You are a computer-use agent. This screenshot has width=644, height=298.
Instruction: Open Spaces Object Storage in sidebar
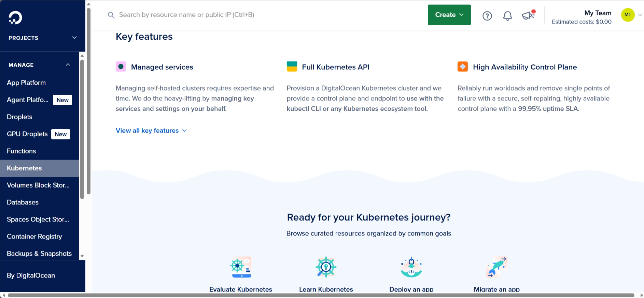[39, 219]
